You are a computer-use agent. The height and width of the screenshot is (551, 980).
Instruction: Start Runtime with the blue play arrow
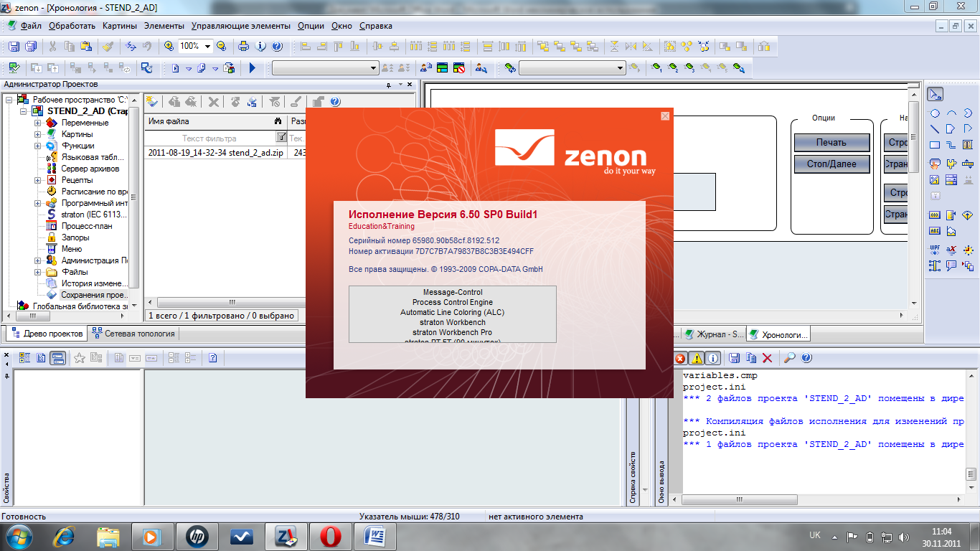[253, 68]
